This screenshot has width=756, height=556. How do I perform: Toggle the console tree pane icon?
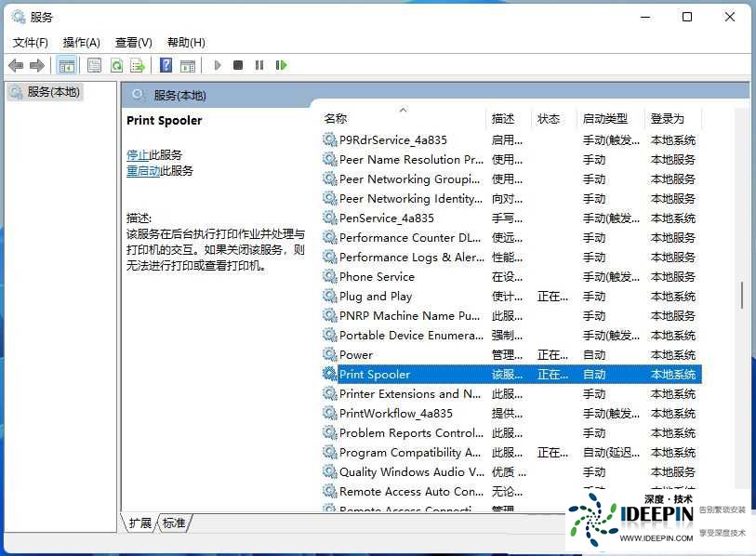67,65
